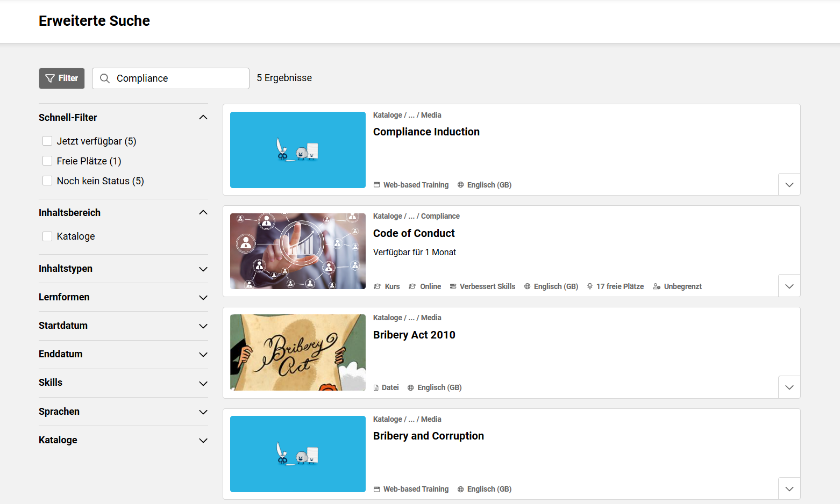Click the Verbessert Skills icon
The height and width of the screenshot is (504, 840).
click(x=453, y=286)
